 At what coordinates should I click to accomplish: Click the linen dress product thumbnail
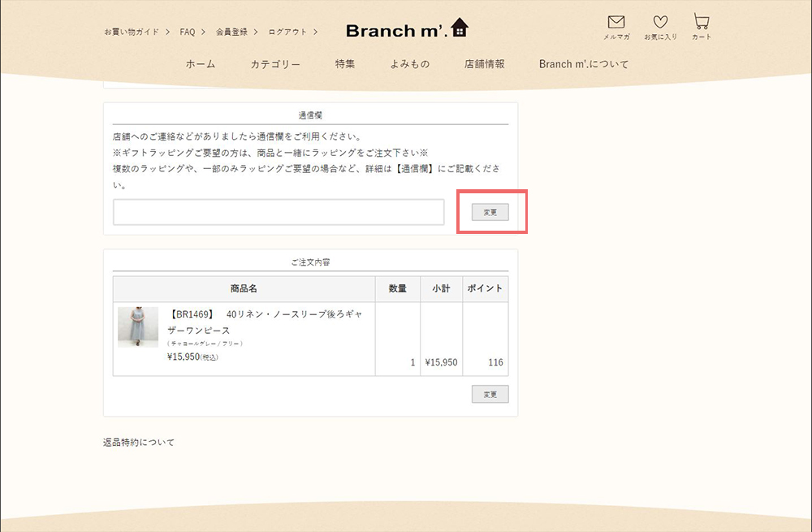click(x=138, y=327)
